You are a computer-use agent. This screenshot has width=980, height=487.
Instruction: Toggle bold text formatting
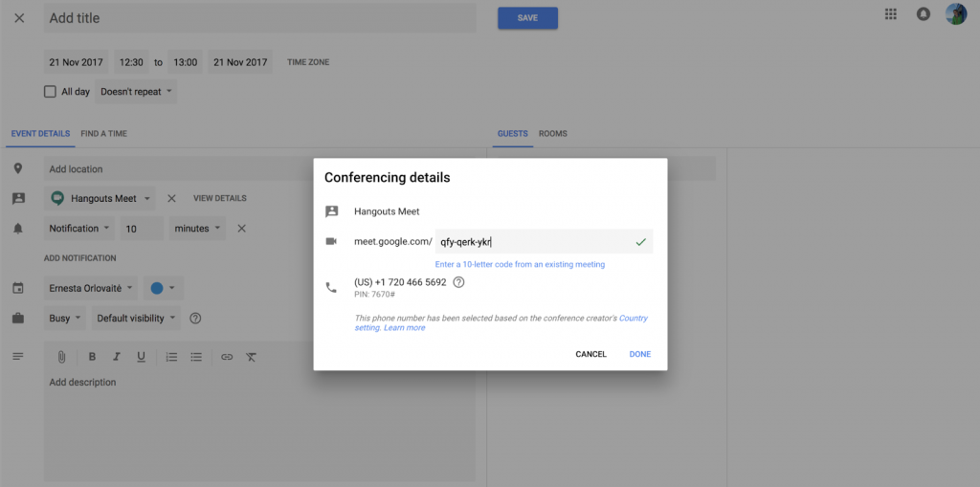pyautogui.click(x=93, y=357)
